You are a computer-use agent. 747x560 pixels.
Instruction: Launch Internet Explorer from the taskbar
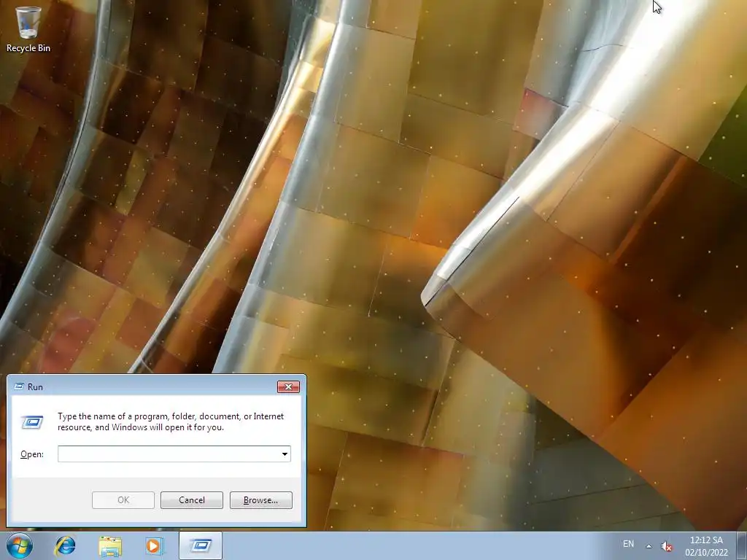click(65, 545)
